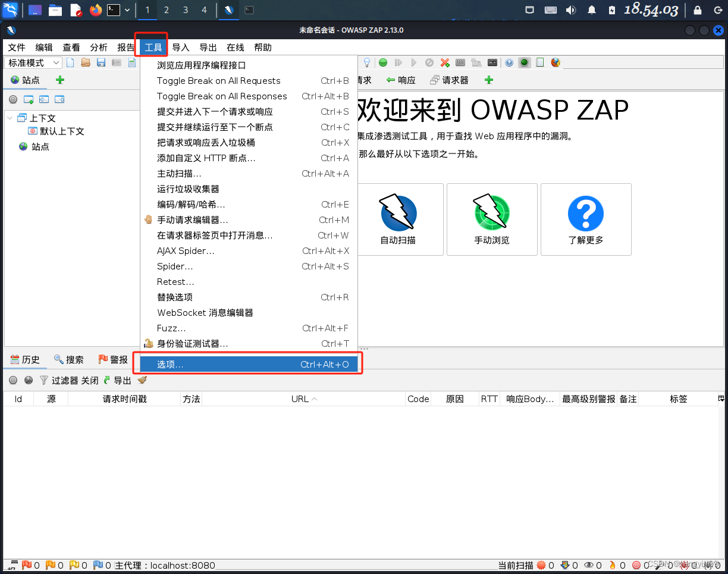
Task: Switch to the Requester tab
Action: pos(449,80)
